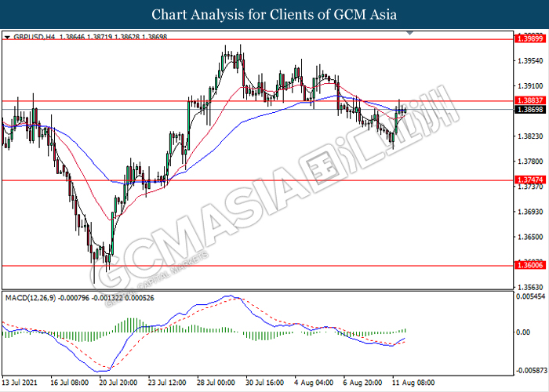Click the 1.39540 price axis value
Viewport: 549px width, 392px height.
[x=530, y=61]
